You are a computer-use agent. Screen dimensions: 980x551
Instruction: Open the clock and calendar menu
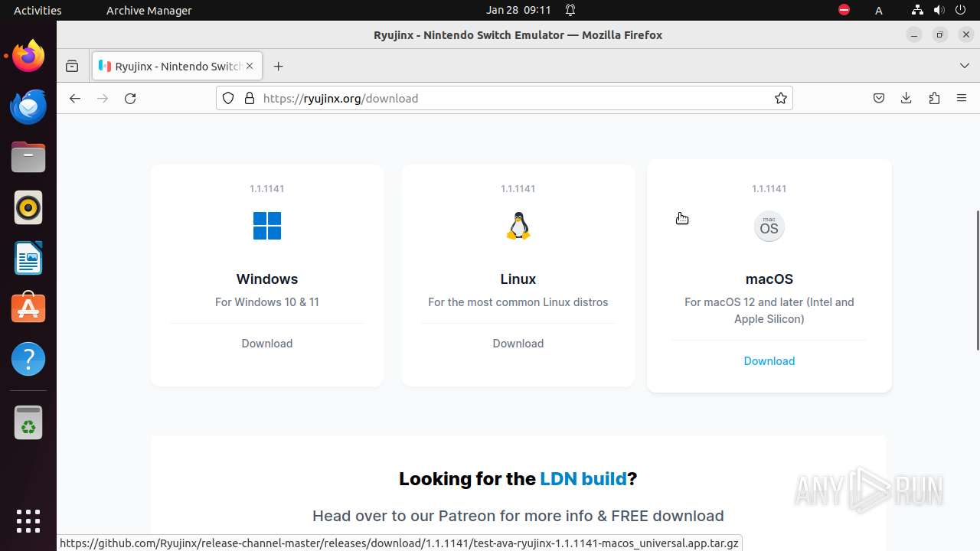[518, 10]
